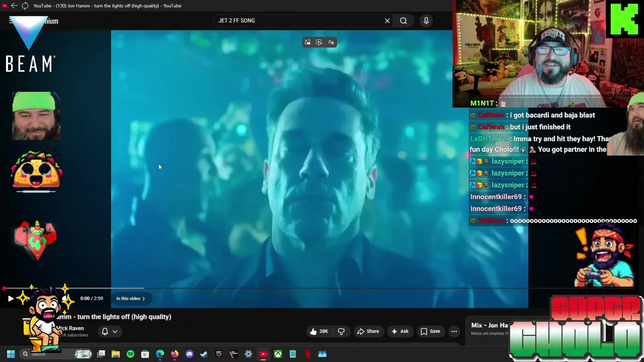Play the Jon Hamm video
The width and height of the screenshot is (644, 362).
pos(11,299)
